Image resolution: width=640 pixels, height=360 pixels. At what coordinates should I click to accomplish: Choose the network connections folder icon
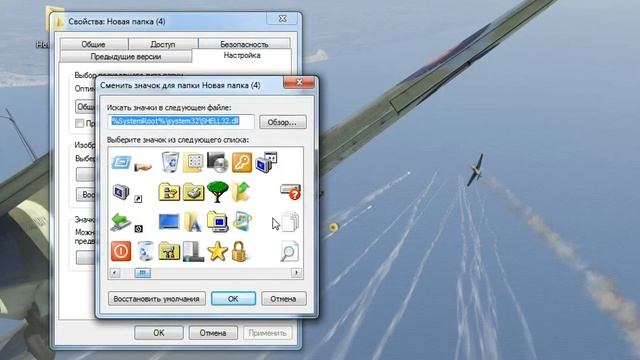(169, 192)
